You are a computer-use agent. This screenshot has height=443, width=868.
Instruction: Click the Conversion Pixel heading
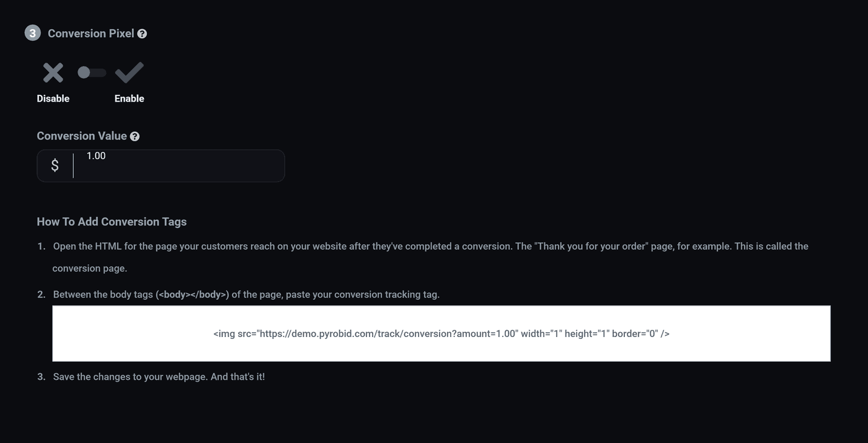click(x=91, y=33)
